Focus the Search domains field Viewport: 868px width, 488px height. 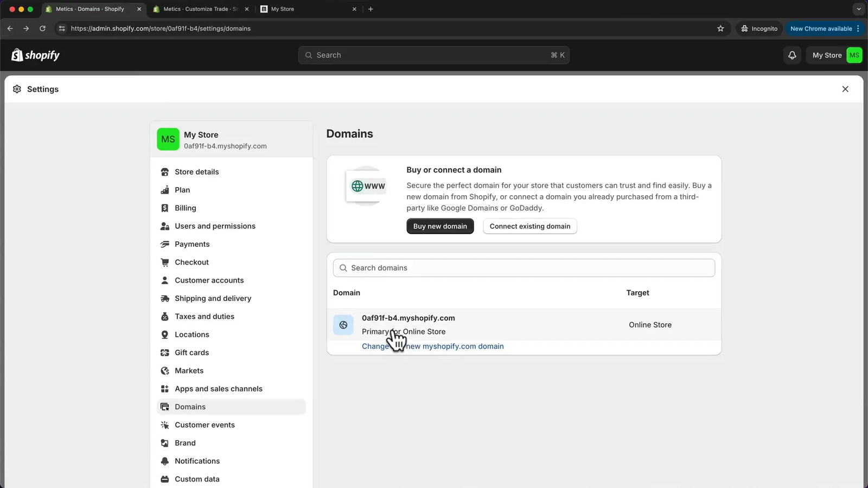pyautogui.click(x=524, y=268)
